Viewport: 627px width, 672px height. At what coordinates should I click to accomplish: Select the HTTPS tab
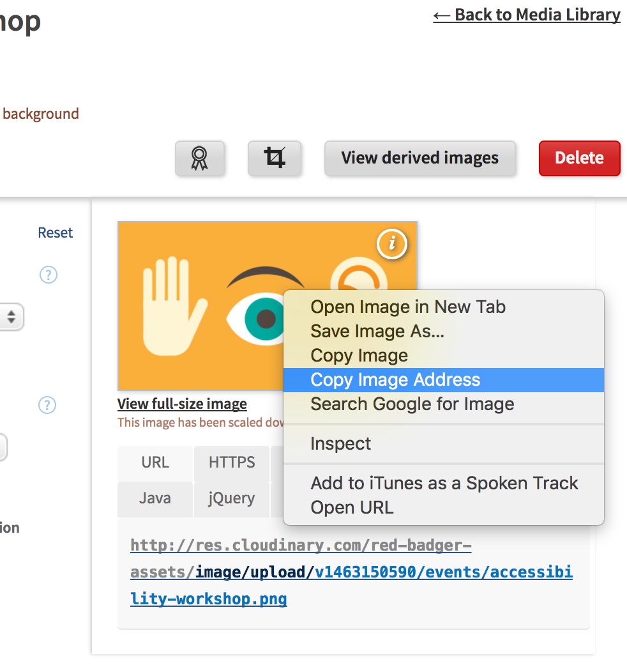(x=232, y=462)
